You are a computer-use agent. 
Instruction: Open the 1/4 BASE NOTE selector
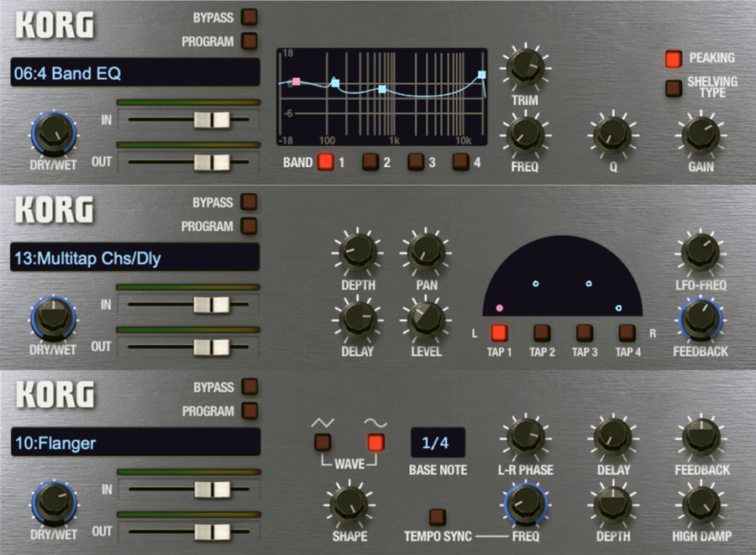pos(438,442)
